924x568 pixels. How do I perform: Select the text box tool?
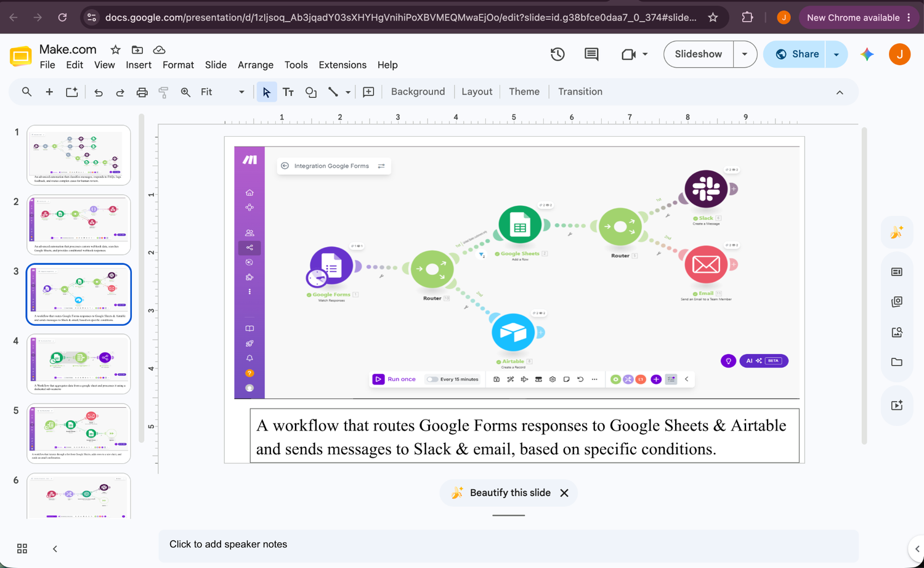[288, 92]
